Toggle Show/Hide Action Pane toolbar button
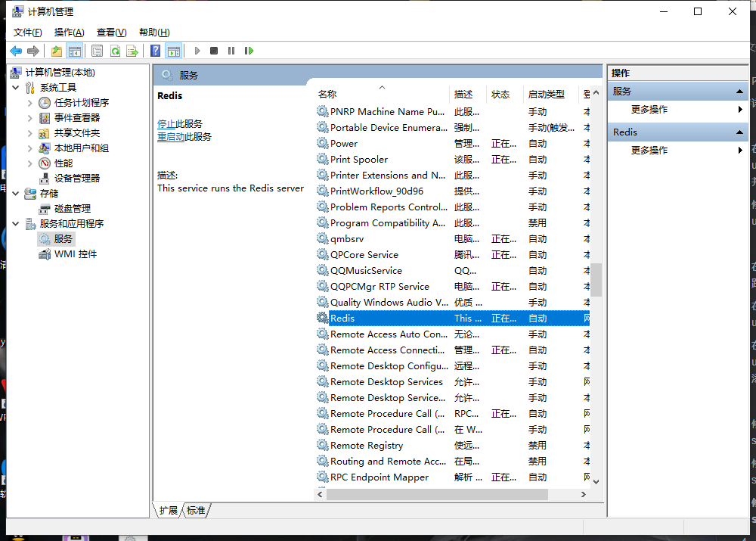This screenshot has width=756, height=541. 174,51
